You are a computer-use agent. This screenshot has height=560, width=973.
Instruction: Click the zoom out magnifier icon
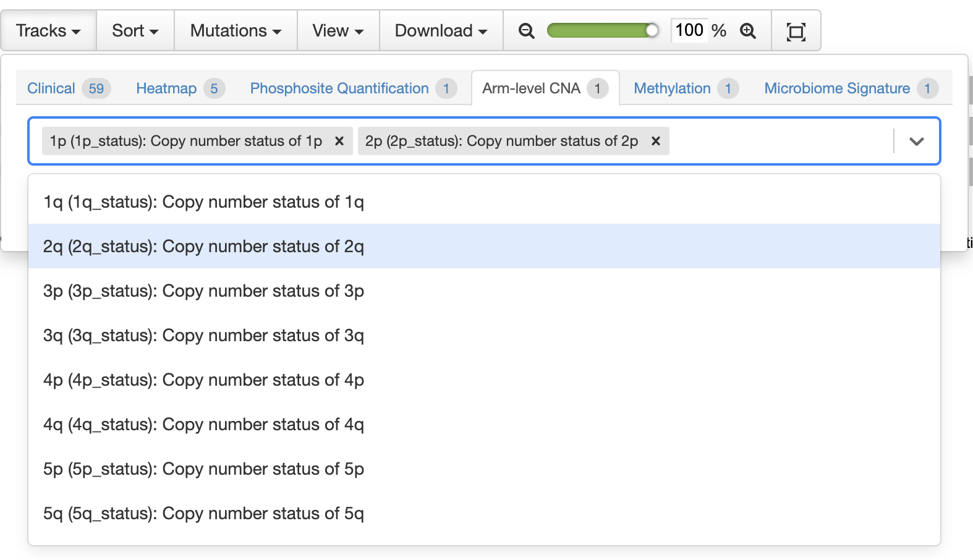526,30
